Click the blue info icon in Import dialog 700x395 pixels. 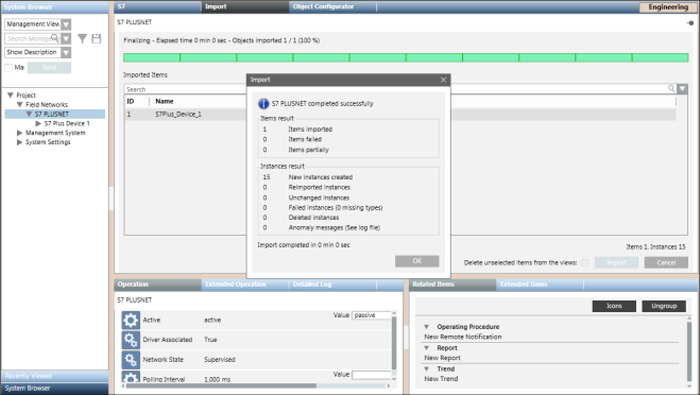[x=263, y=104]
